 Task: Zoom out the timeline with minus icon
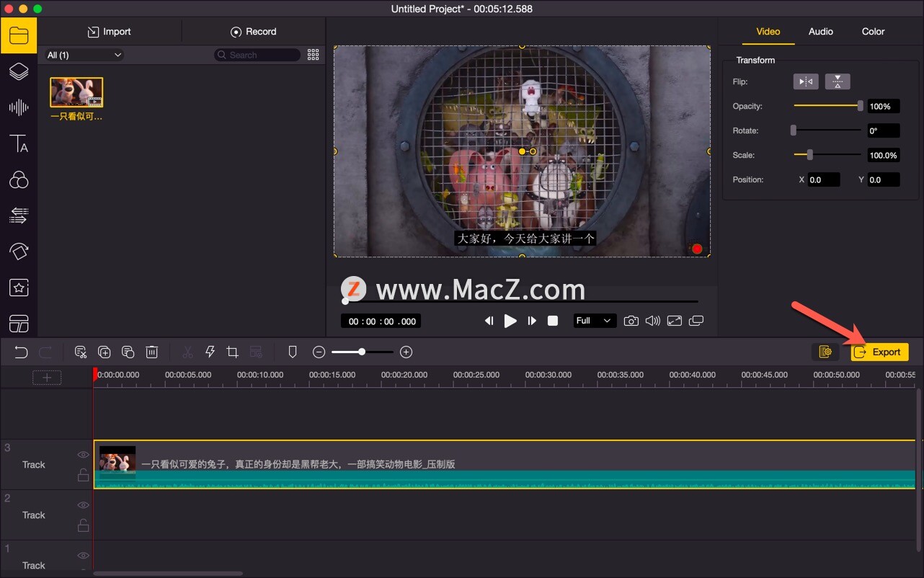pos(319,352)
